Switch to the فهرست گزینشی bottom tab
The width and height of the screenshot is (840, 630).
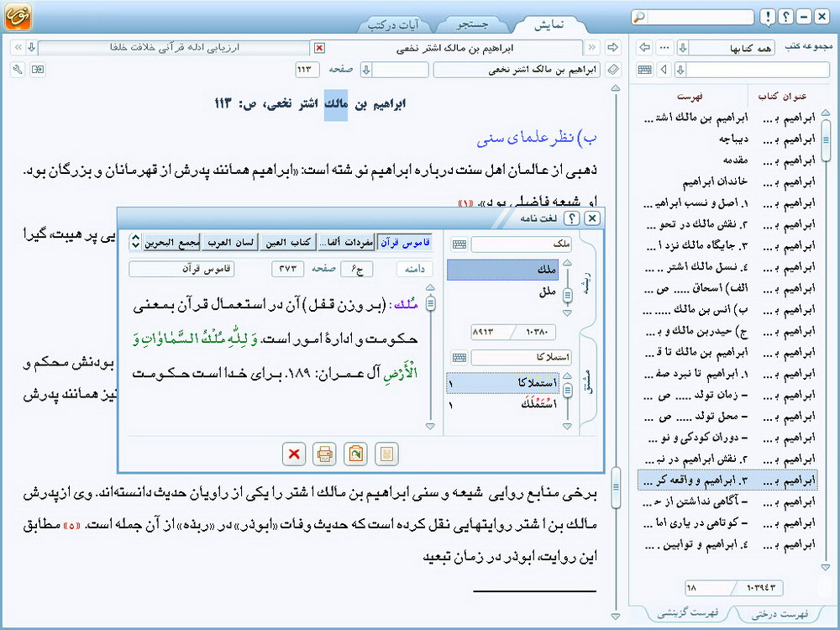point(682,614)
